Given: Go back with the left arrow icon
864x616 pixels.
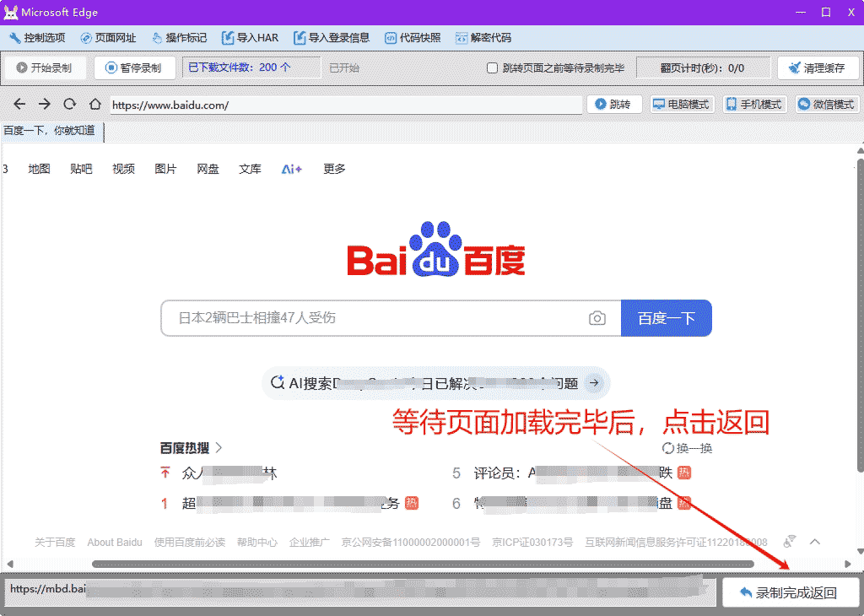Looking at the screenshot, I should (x=19, y=104).
